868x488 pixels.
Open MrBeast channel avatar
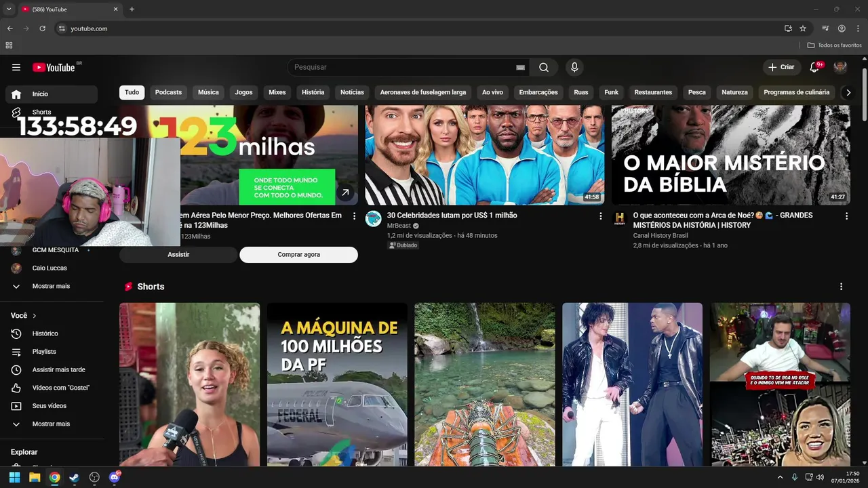point(373,218)
